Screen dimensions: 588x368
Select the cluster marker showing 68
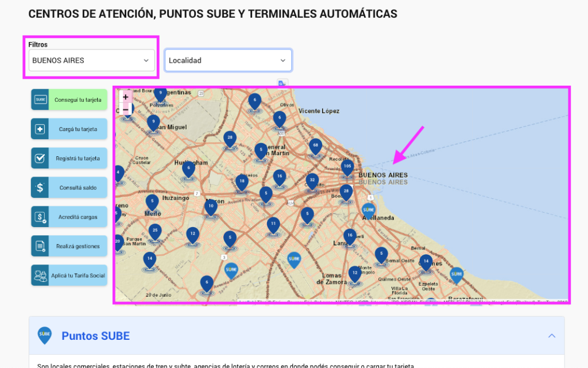point(315,148)
